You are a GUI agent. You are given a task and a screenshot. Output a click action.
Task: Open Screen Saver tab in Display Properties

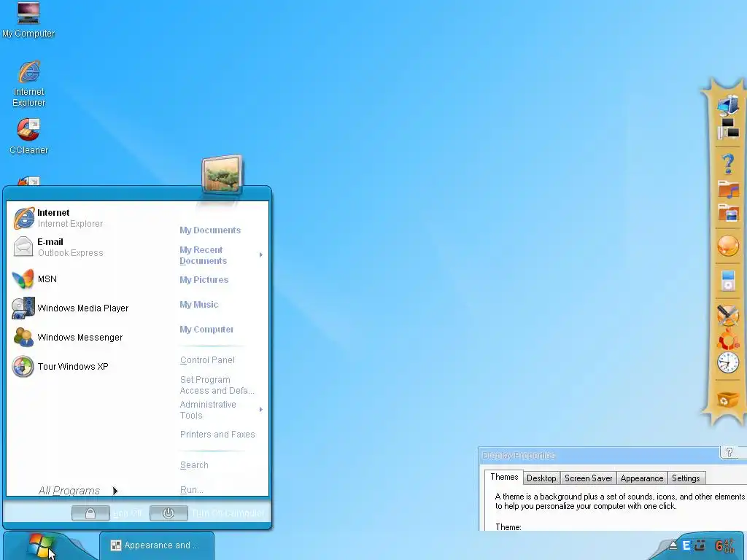(x=589, y=478)
